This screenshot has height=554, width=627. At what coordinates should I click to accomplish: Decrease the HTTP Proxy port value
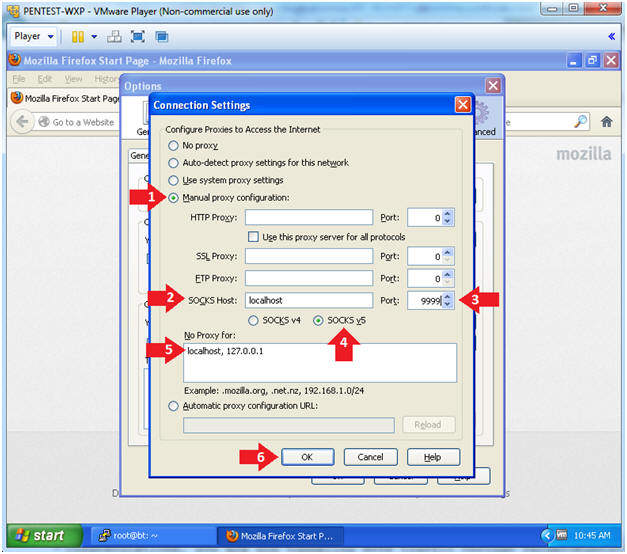coord(448,222)
